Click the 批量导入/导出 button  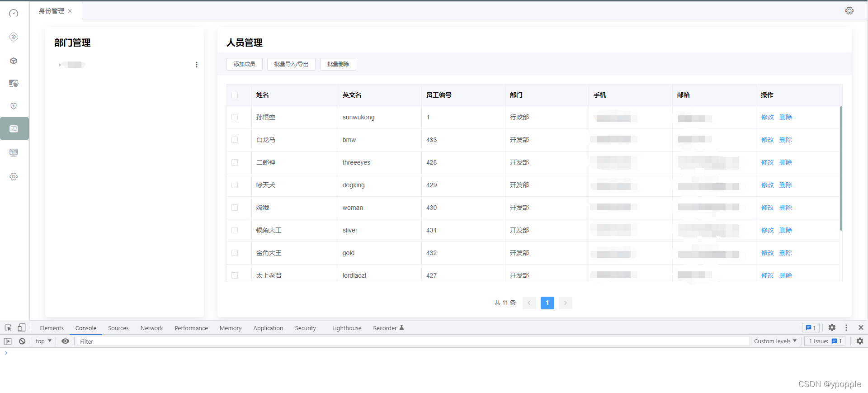[291, 64]
